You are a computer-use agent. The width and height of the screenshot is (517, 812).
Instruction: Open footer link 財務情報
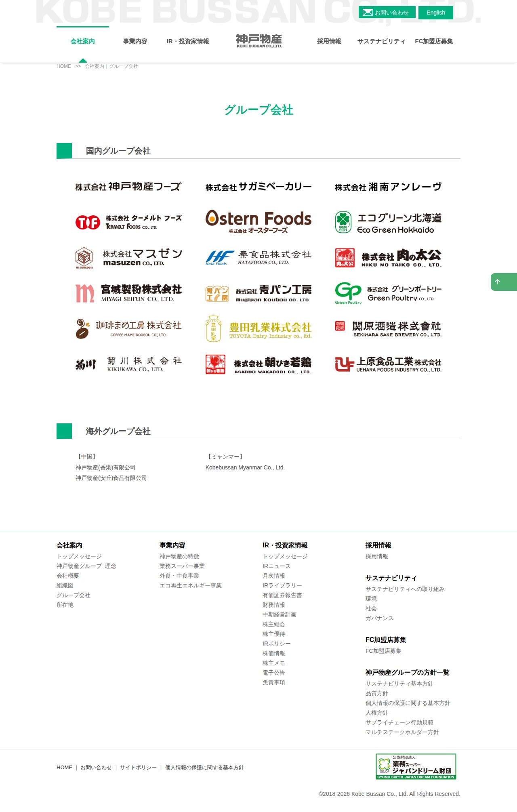click(x=274, y=605)
